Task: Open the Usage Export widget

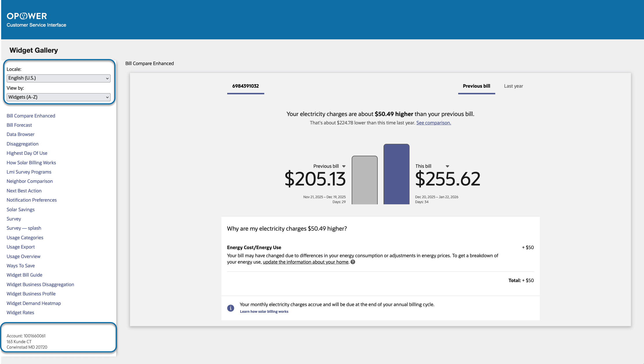Action: click(x=21, y=247)
